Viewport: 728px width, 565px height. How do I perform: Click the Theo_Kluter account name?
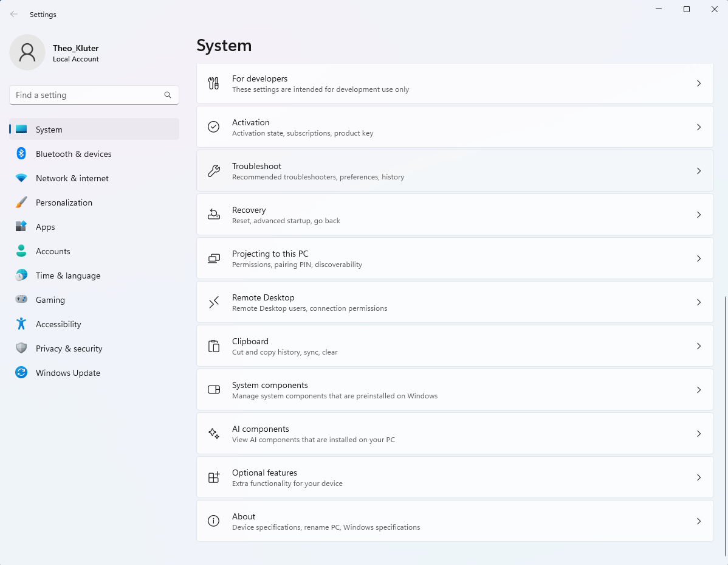coord(76,48)
